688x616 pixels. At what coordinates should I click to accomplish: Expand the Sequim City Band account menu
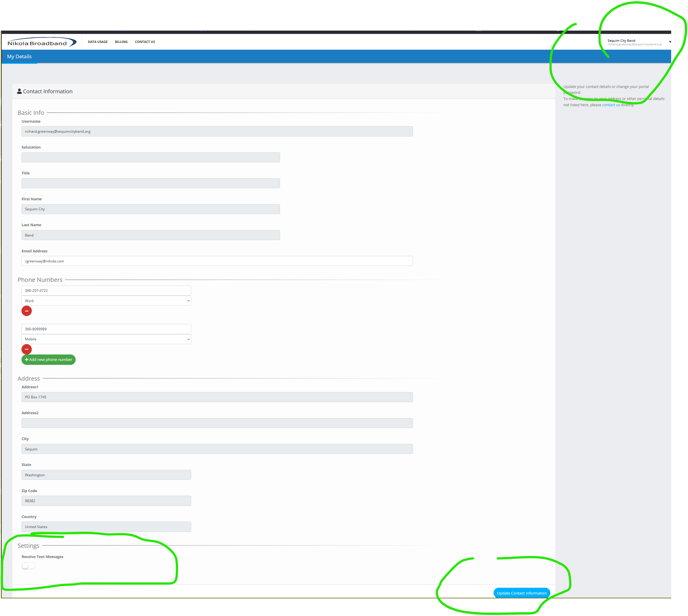[638, 42]
